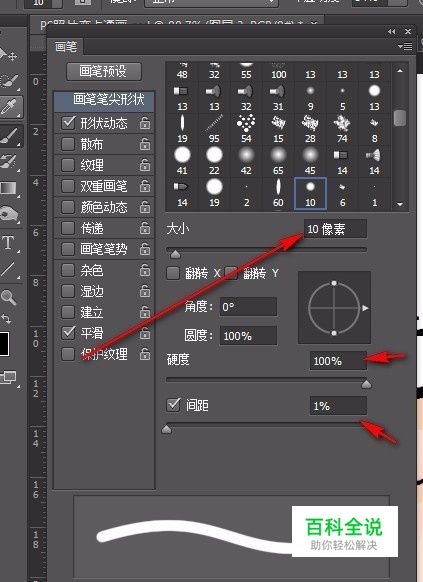
Task: Pick the size 65 soft round brush
Action: click(x=278, y=161)
